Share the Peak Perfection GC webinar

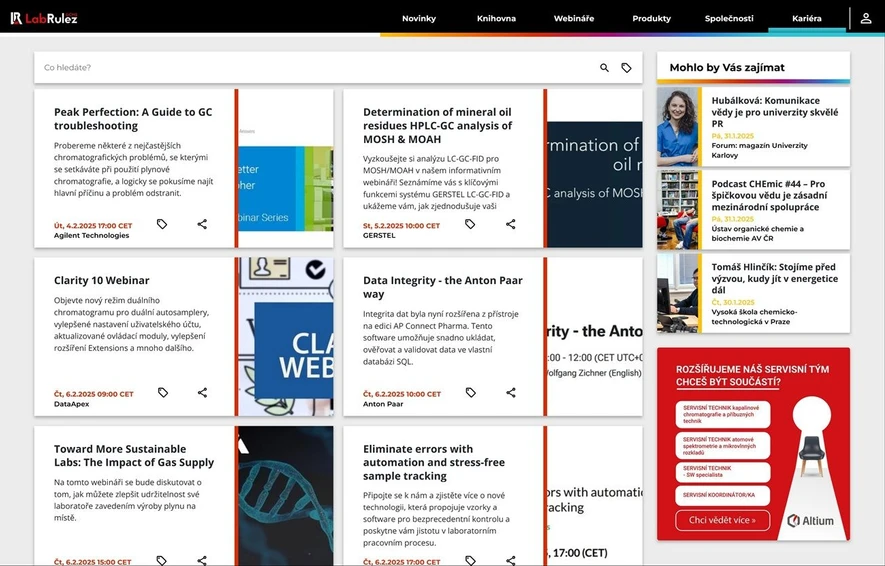click(x=202, y=225)
